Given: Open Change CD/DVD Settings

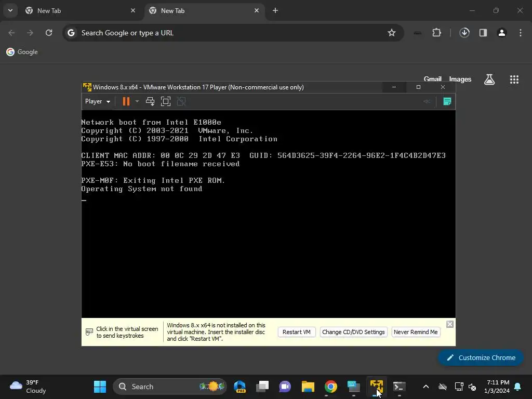Looking at the screenshot, I should [353, 332].
